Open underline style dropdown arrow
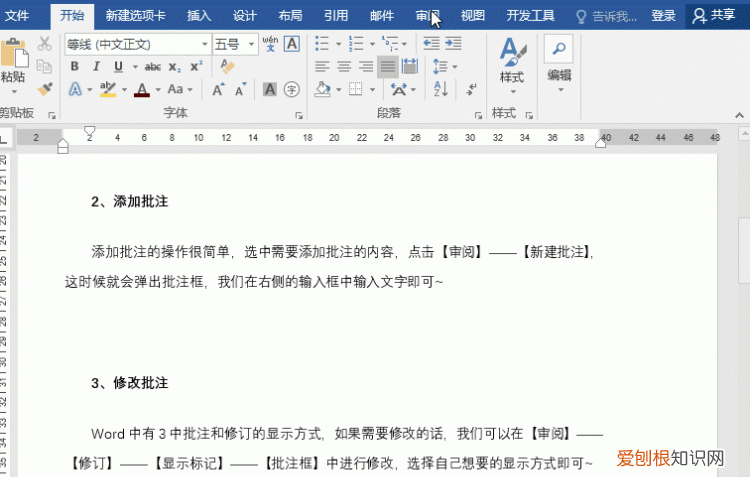The height and width of the screenshot is (477, 750). click(135, 67)
